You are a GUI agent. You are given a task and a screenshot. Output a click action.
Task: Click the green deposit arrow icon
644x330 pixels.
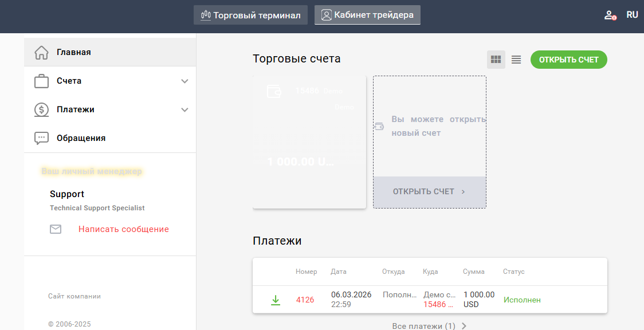(x=276, y=300)
